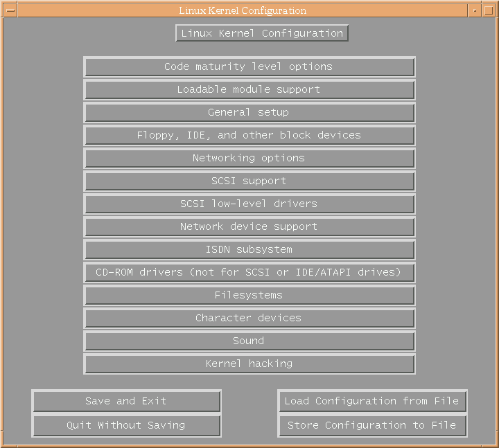Open Network device support section

[x=249, y=227]
